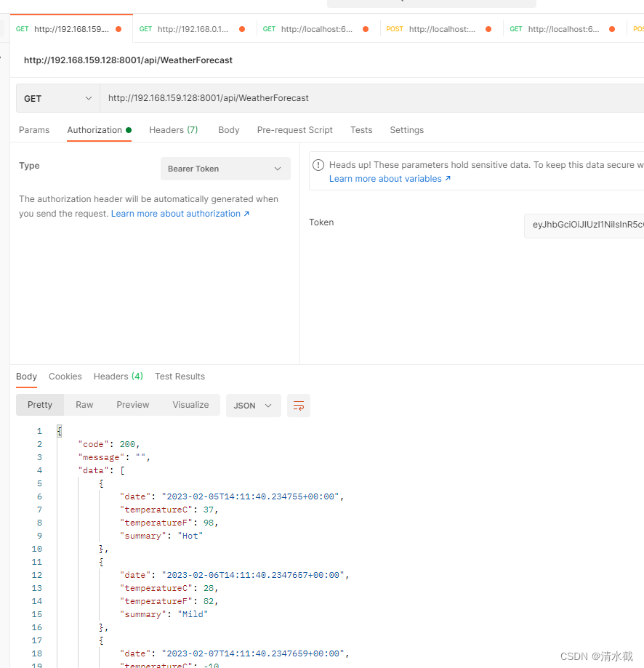
Task: Click the request URL input field
Action: tap(372, 98)
